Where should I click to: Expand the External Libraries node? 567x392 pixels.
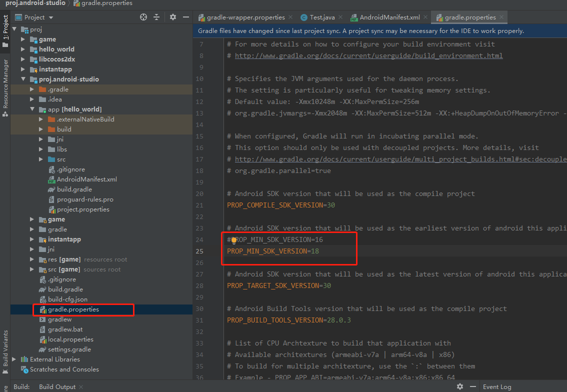14,359
